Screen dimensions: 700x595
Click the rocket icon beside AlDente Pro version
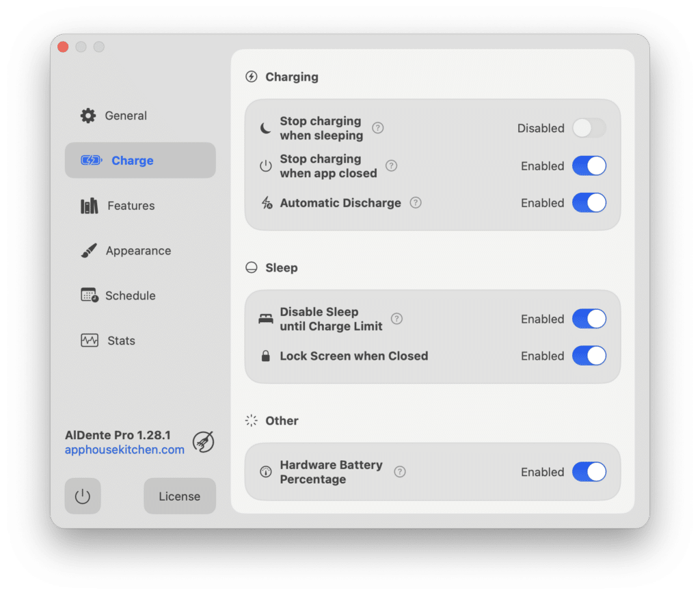203,442
